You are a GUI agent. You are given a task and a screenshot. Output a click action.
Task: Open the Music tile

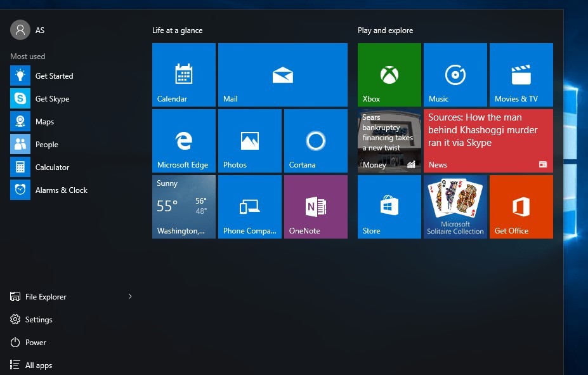point(455,75)
